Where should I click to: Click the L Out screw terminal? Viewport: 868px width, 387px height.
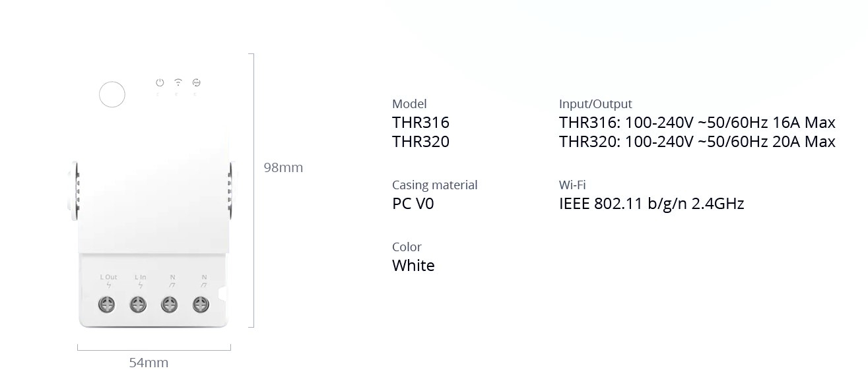point(107,304)
